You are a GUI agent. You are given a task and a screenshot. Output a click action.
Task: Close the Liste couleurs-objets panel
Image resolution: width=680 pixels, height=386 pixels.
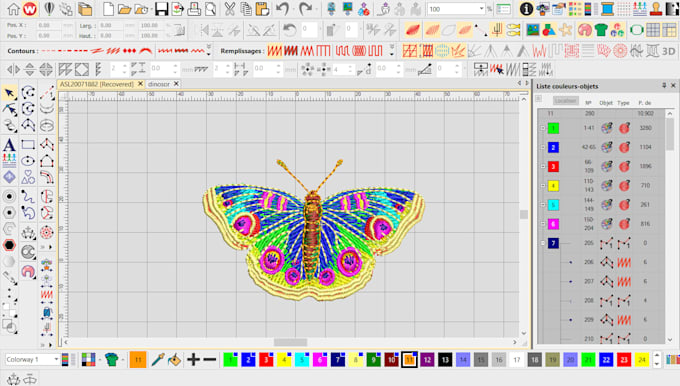[673, 85]
